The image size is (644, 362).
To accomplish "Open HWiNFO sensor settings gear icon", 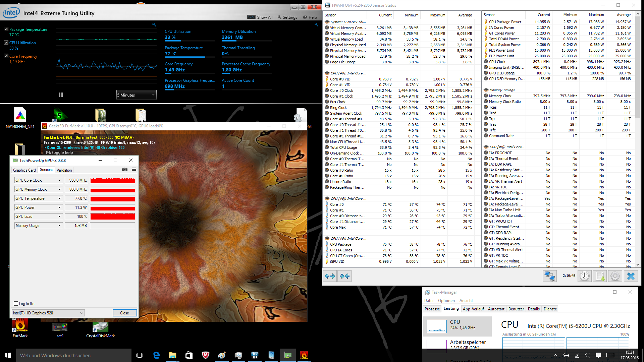I will (x=615, y=276).
